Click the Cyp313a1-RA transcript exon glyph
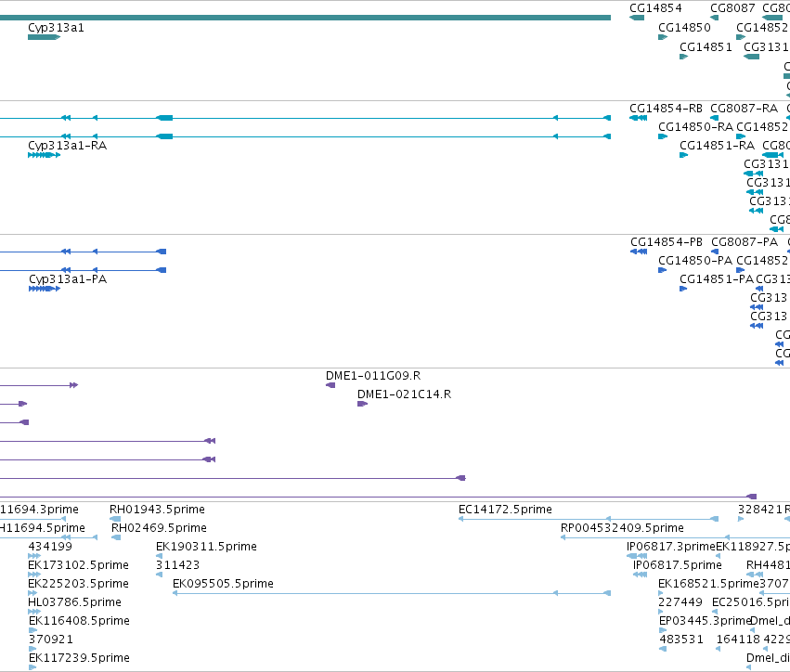Viewport: 790px width, 672px height. tap(45, 155)
